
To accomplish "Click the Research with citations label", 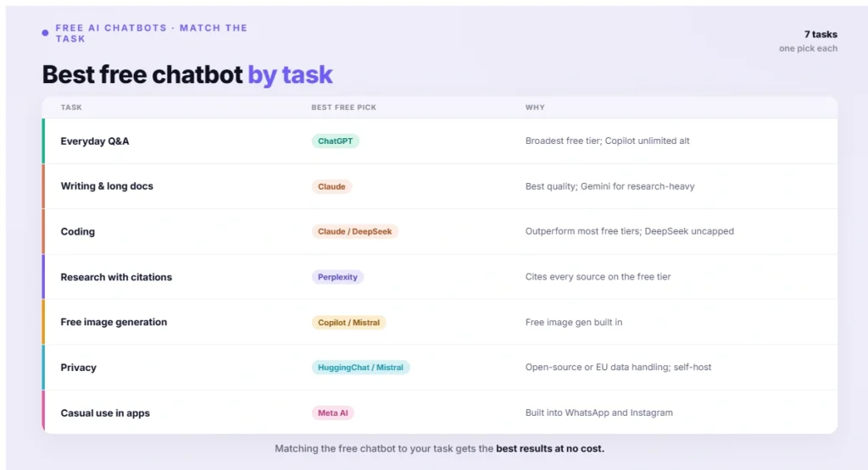I will (x=116, y=277).
